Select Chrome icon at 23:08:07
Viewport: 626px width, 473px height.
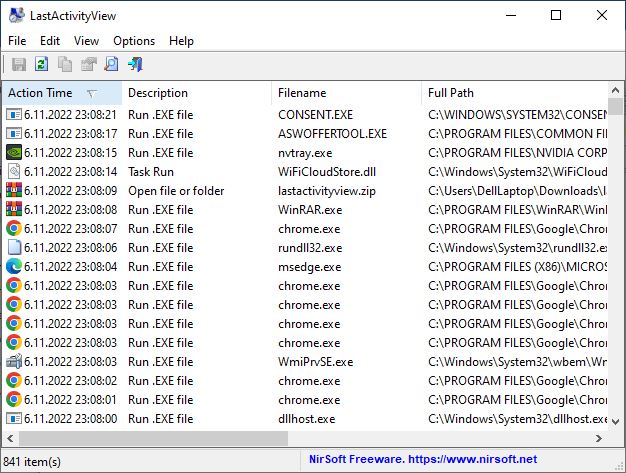14,229
